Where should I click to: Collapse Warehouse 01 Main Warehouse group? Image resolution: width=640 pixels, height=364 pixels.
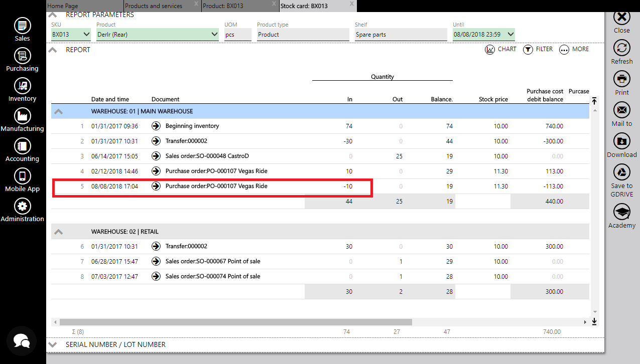(59, 111)
